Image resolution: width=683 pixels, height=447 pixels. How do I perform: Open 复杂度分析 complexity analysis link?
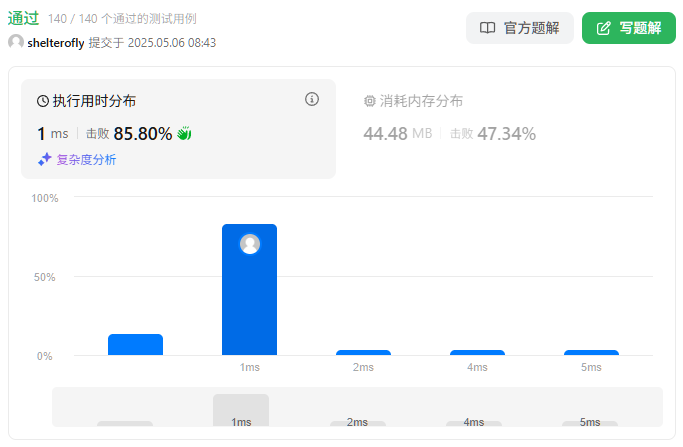[x=86, y=159]
